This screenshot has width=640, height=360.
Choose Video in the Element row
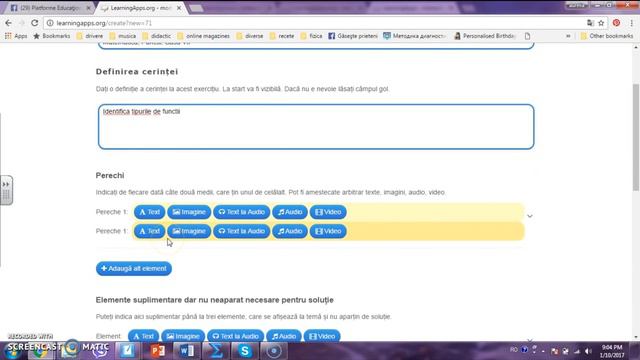(322, 336)
